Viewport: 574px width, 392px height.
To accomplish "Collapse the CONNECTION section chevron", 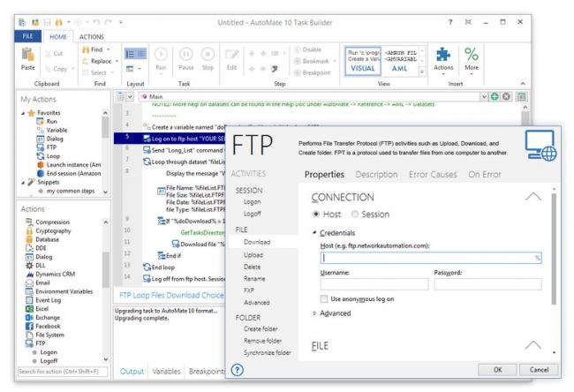I will pyautogui.click(x=533, y=197).
